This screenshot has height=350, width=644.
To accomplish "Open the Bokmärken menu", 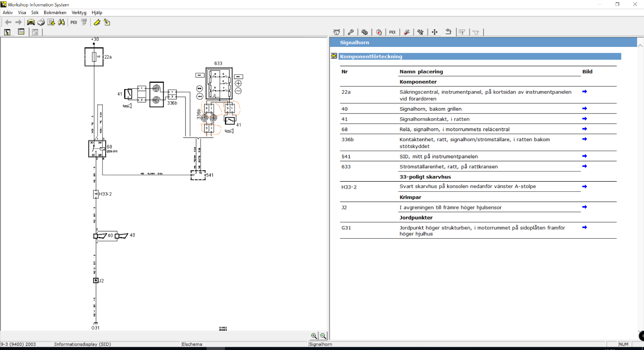I will (x=55, y=12).
